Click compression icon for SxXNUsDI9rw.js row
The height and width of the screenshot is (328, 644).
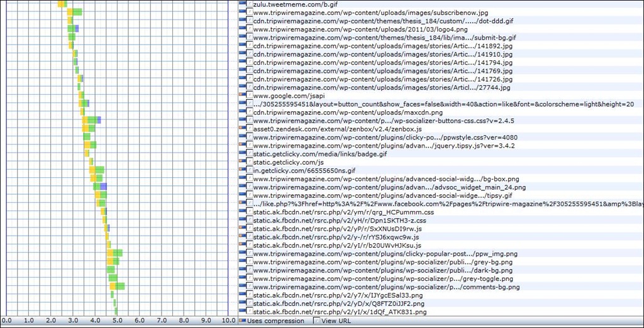241,227
